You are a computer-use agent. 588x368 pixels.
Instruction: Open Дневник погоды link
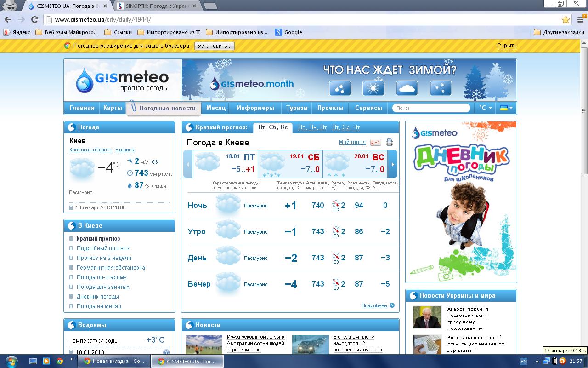tap(98, 297)
